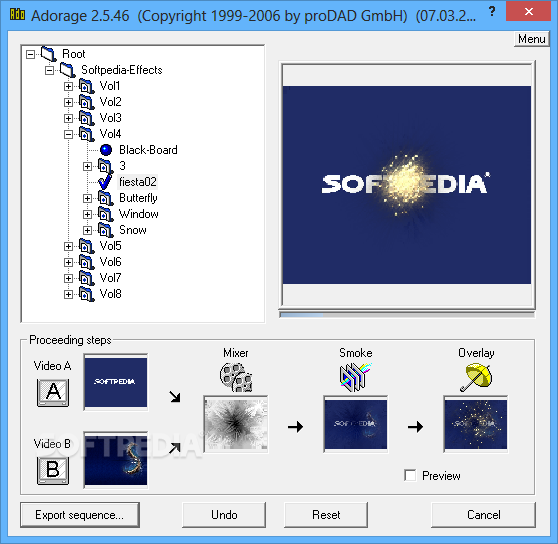Open the Menu button
This screenshot has height=544, width=558.
tap(532, 39)
